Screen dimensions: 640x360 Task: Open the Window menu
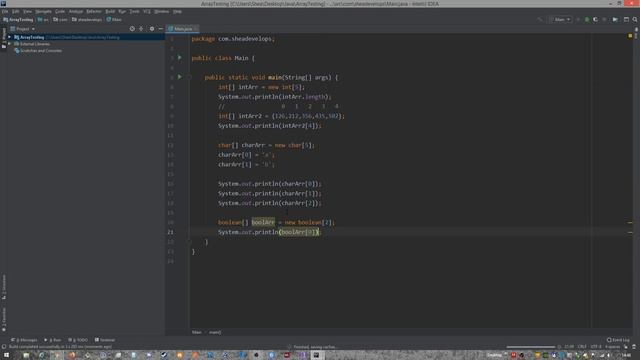162,11
